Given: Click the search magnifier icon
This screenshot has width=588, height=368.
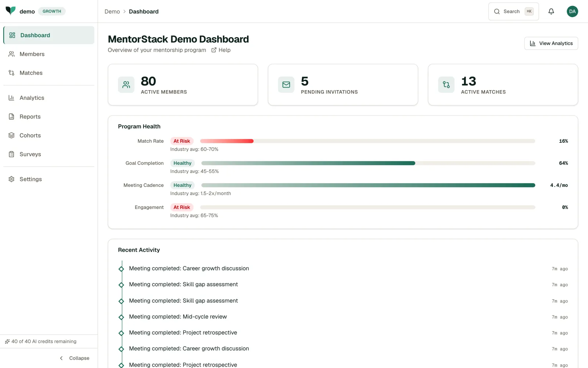Looking at the screenshot, I should click(x=497, y=11).
